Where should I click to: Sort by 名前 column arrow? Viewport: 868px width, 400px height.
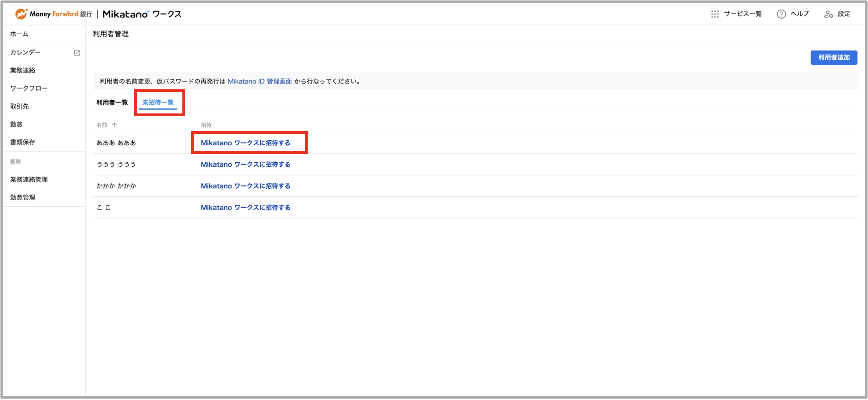[114, 125]
